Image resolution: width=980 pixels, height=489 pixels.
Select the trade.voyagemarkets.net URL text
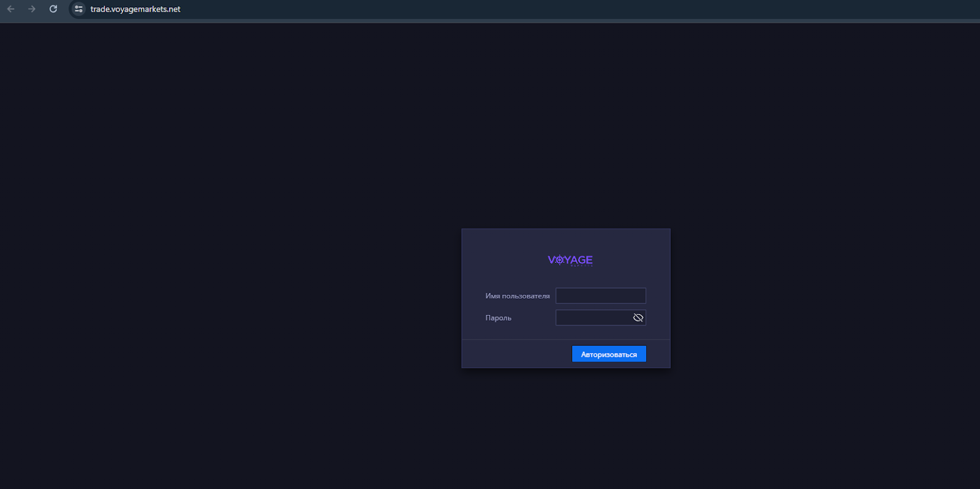[x=135, y=9]
